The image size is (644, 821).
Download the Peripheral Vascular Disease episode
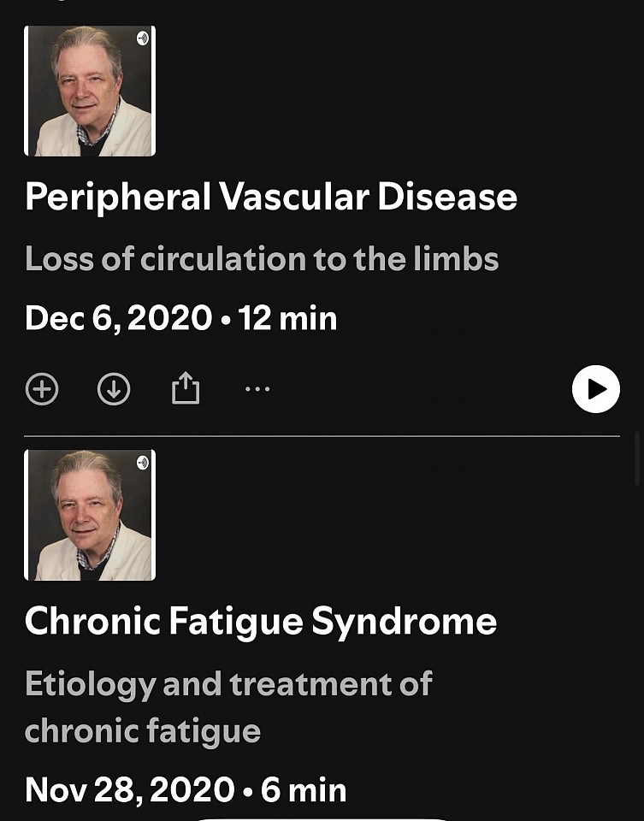click(x=114, y=389)
